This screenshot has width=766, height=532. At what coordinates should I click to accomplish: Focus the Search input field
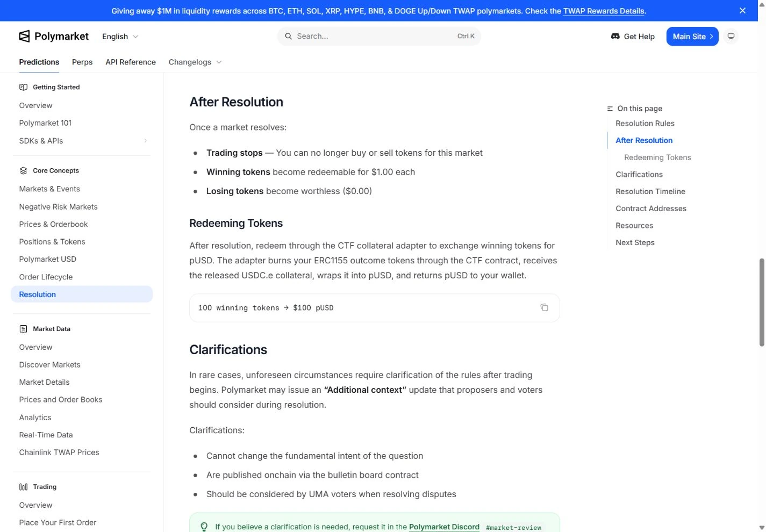pos(379,36)
